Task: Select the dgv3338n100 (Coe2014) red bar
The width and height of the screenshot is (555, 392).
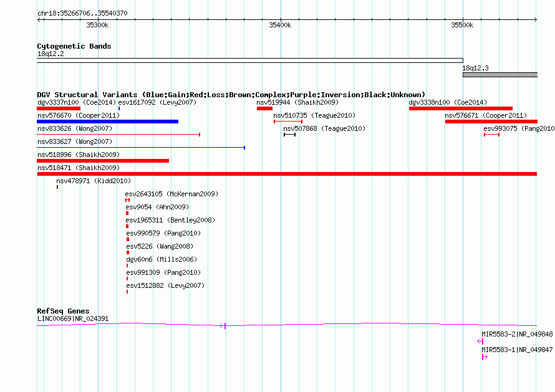Action: [460, 108]
